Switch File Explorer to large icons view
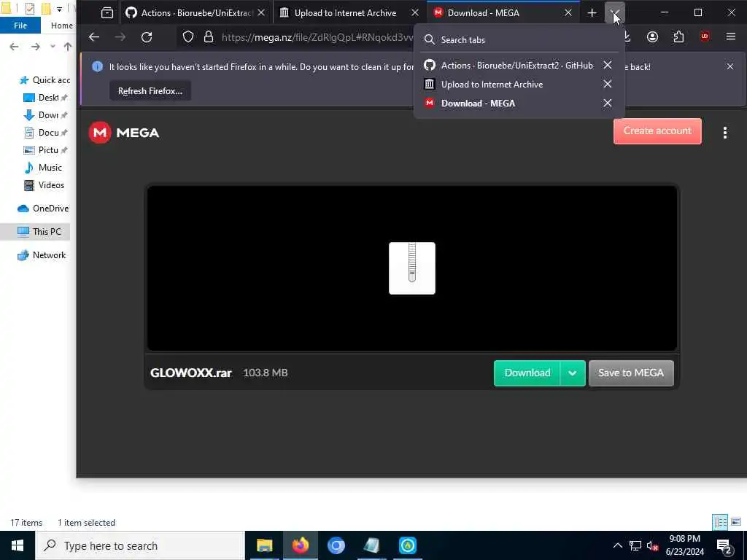 click(736, 522)
